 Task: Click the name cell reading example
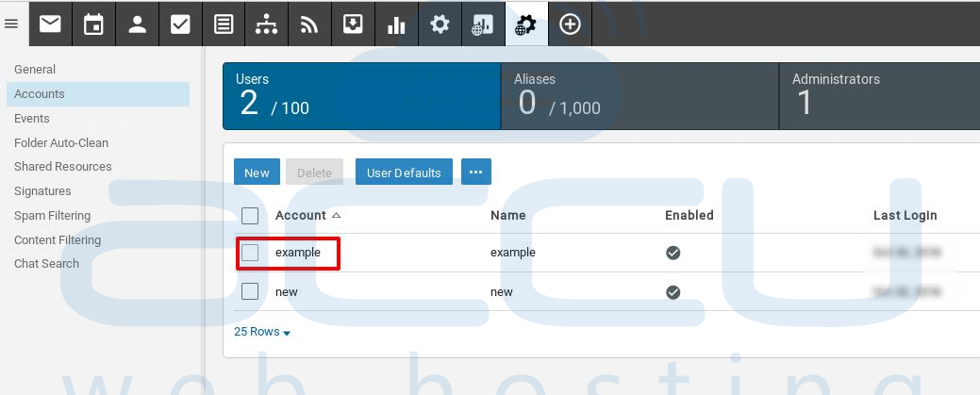click(x=513, y=253)
